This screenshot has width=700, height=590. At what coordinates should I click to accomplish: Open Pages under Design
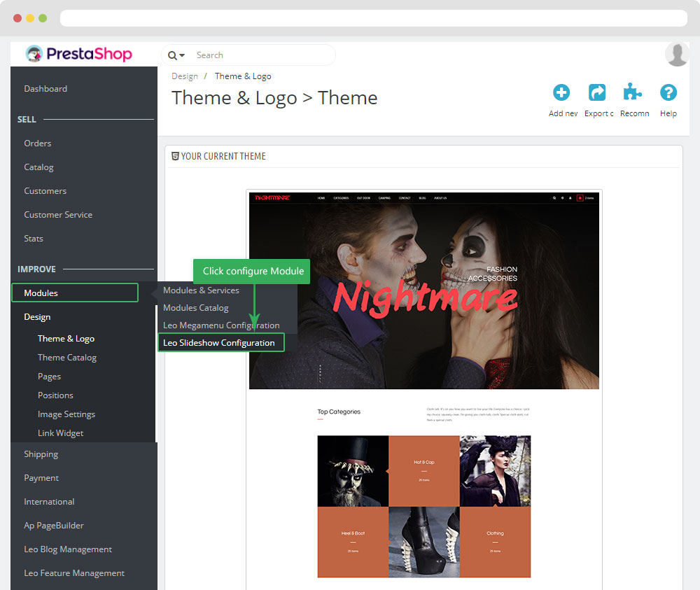pyautogui.click(x=49, y=377)
